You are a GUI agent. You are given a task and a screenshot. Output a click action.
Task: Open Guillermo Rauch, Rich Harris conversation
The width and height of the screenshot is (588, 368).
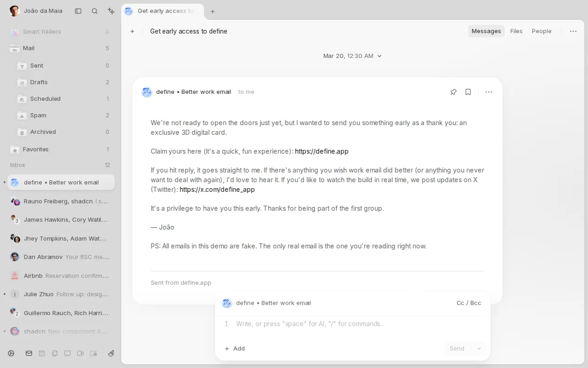click(61, 313)
